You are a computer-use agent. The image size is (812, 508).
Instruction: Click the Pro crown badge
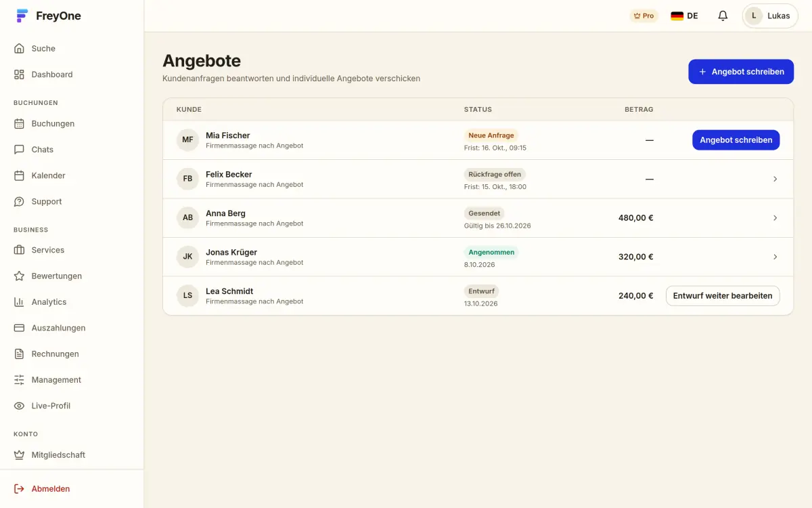(x=644, y=16)
